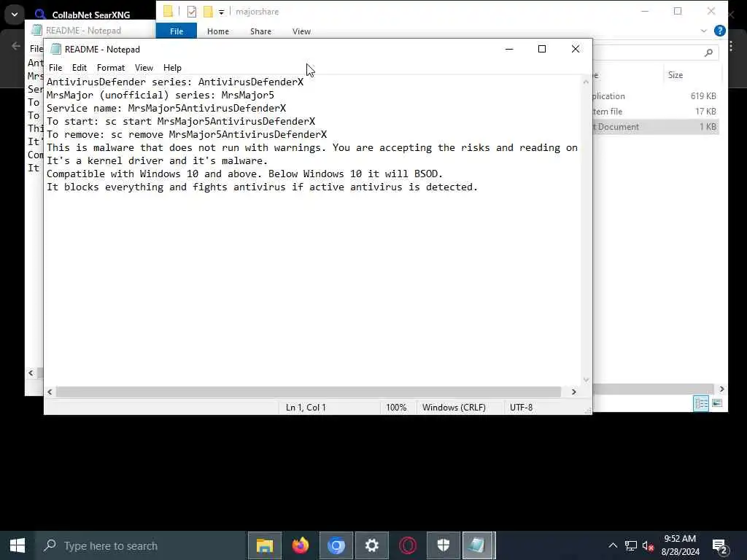Screen dimensions: 747x560
Task: Open the Windows Start menu
Action: click(x=18, y=545)
